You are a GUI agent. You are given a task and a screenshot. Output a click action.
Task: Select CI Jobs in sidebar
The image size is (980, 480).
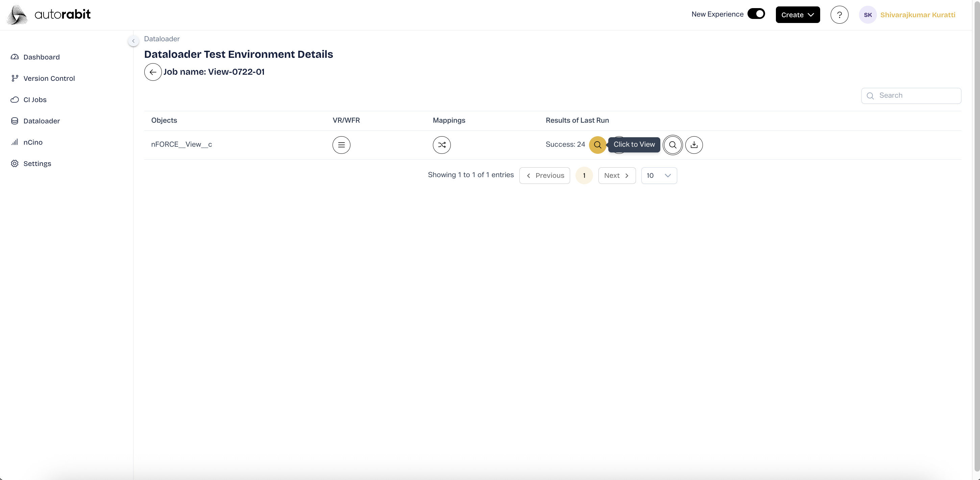(35, 100)
